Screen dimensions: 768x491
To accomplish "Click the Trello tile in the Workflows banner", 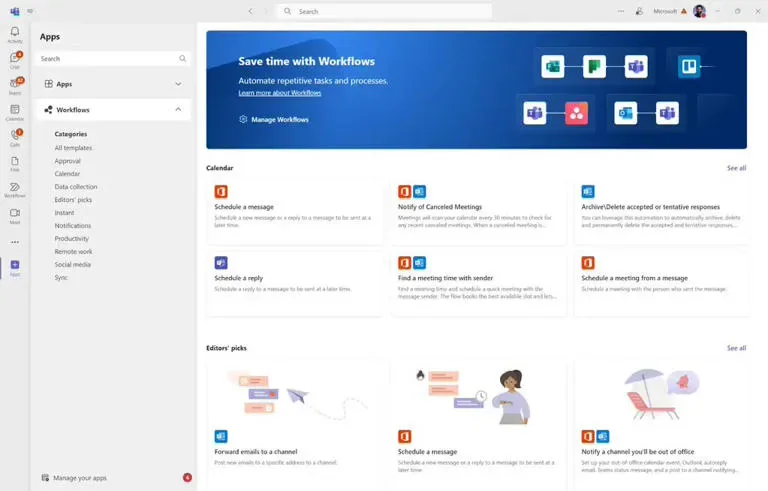I will [689, 66].
